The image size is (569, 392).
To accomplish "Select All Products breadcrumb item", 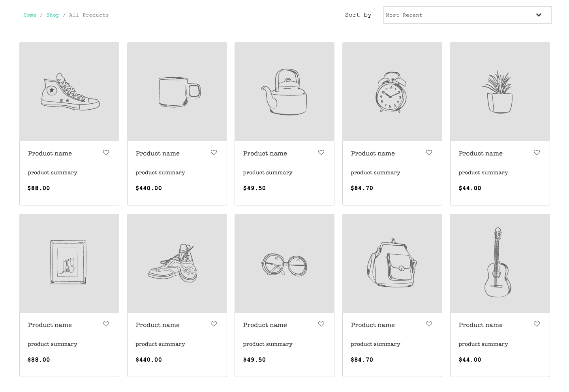I will (89, 15).
